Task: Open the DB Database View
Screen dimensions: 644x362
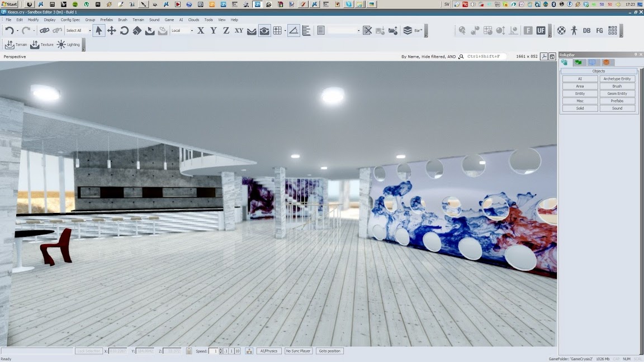Action: pyautogui.click(x=586, y=30)
